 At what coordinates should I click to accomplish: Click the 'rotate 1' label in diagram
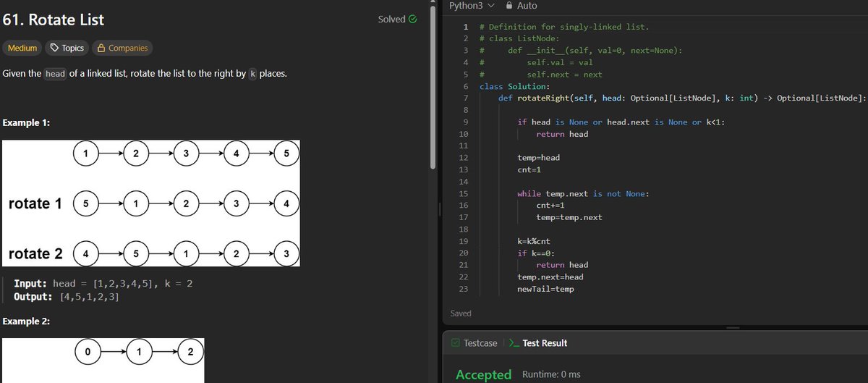35,203
